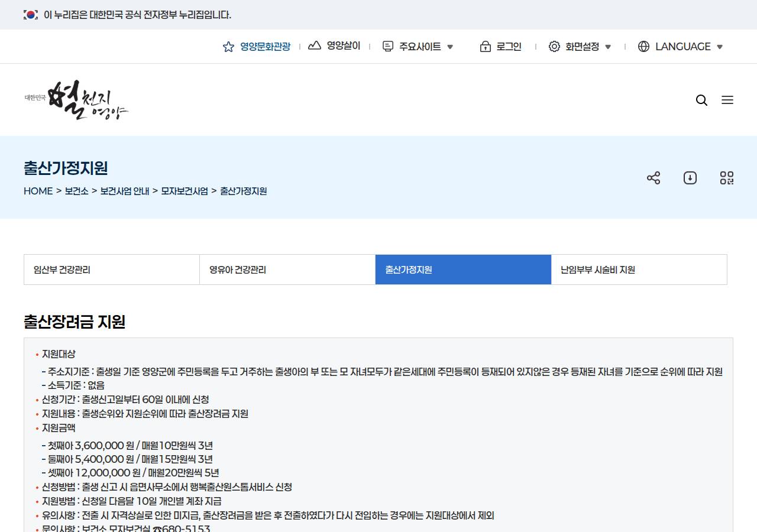Screen dimensions: 757x532
Task: Open the hamburger main menu
Action: click(727, 100)
